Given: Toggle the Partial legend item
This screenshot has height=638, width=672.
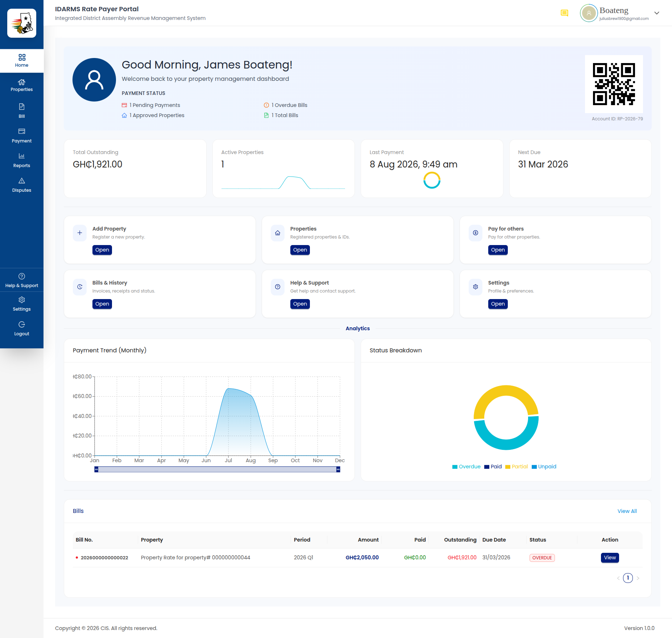Looking at the screenshot, I should [x=517, y=467].
